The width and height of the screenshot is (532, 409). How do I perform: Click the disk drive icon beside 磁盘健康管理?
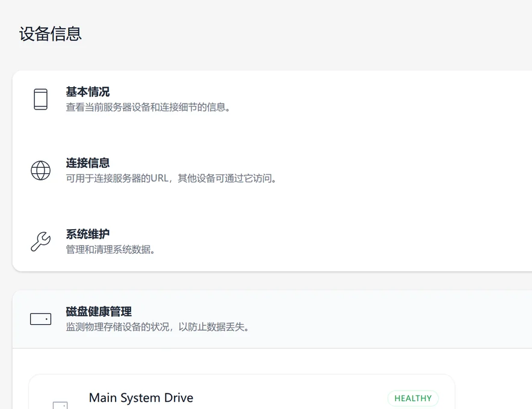coord(41,319)
